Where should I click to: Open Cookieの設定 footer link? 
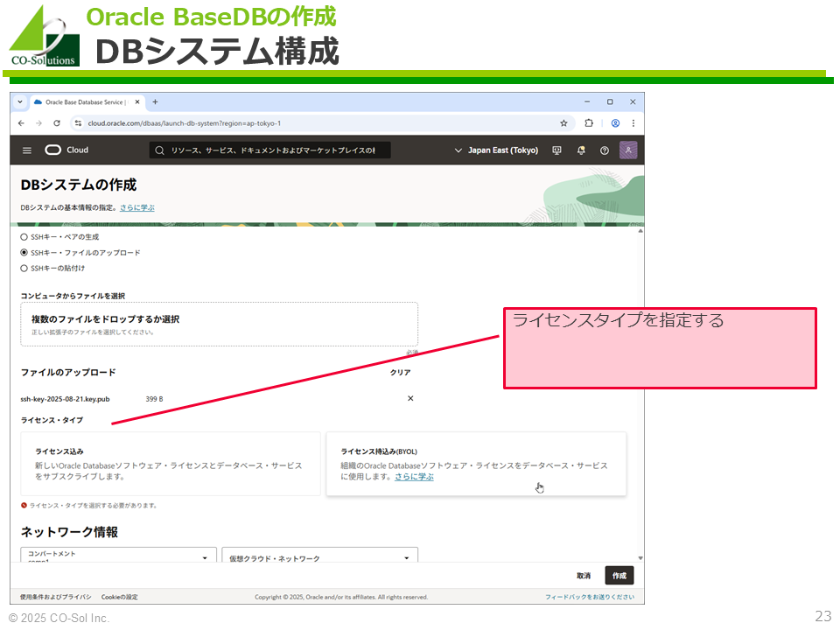pyautogui.click(x=120, y=597)
